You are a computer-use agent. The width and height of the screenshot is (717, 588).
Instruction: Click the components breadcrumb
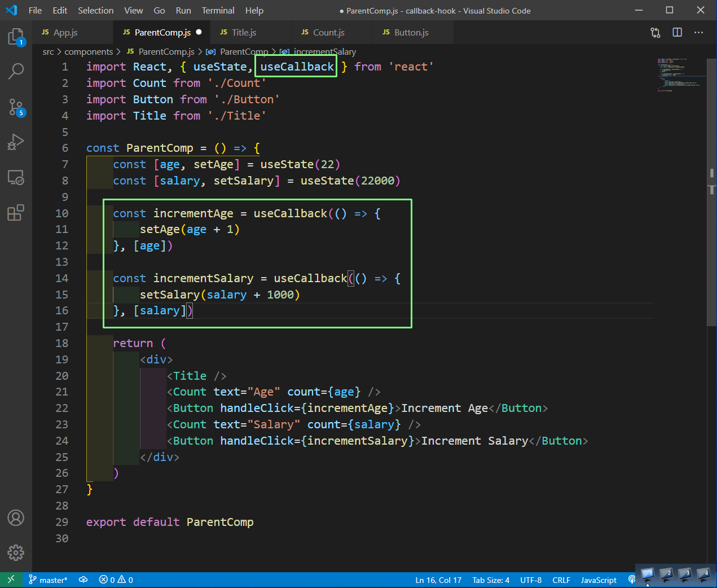pos(89,52)
